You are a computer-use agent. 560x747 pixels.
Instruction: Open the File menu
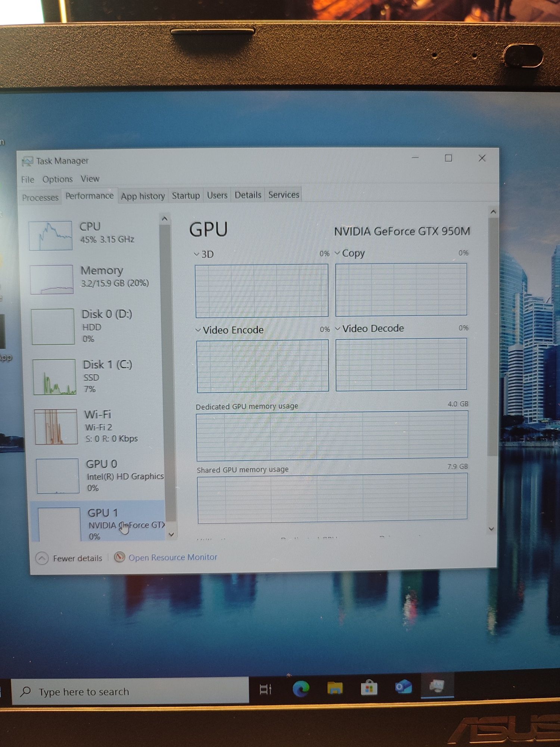click(x=27, y=180)
